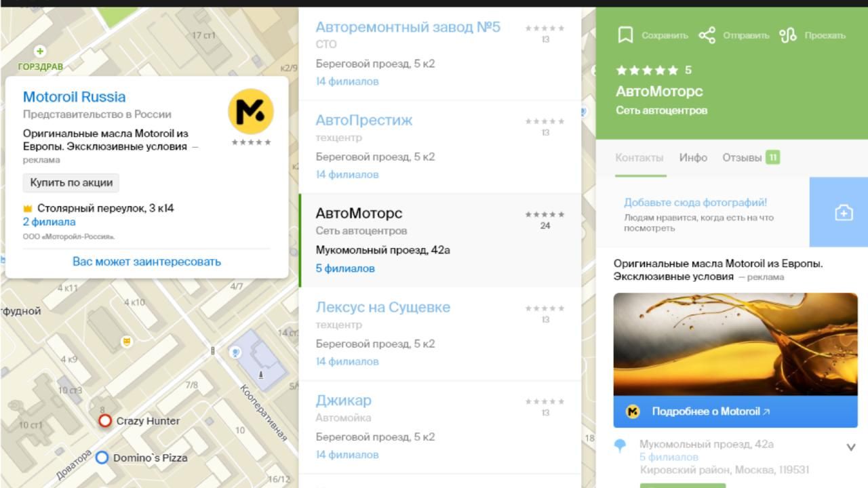
Task: Switch to the Инфо tab
Action: 692,157
